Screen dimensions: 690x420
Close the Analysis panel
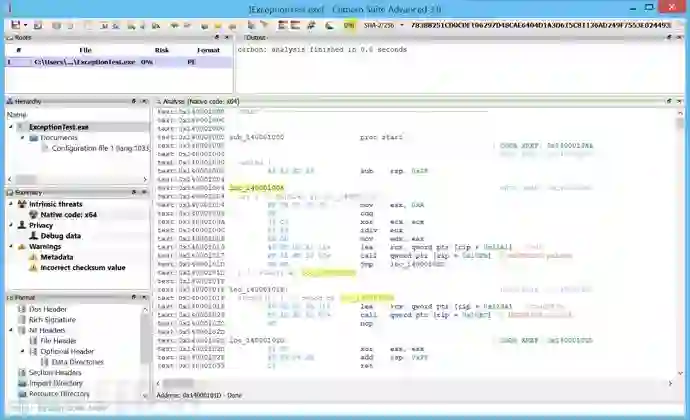pos(679,101)
